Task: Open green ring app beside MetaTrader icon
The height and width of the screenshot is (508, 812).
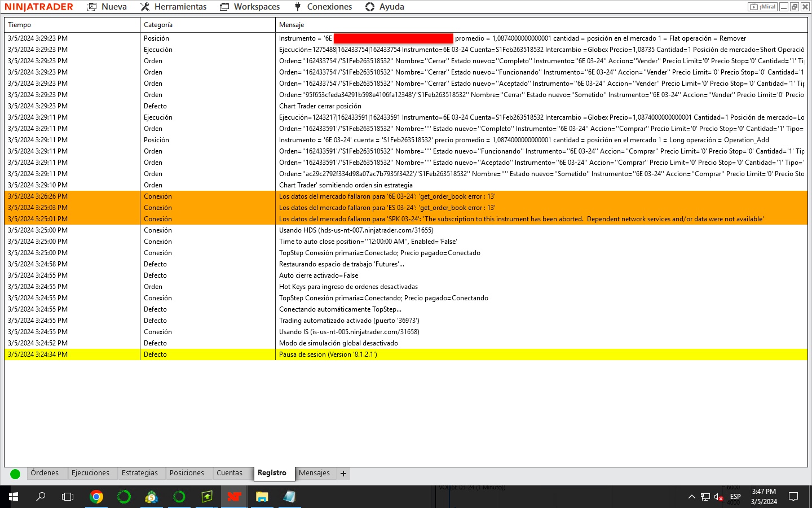Action: click(179, 497)
